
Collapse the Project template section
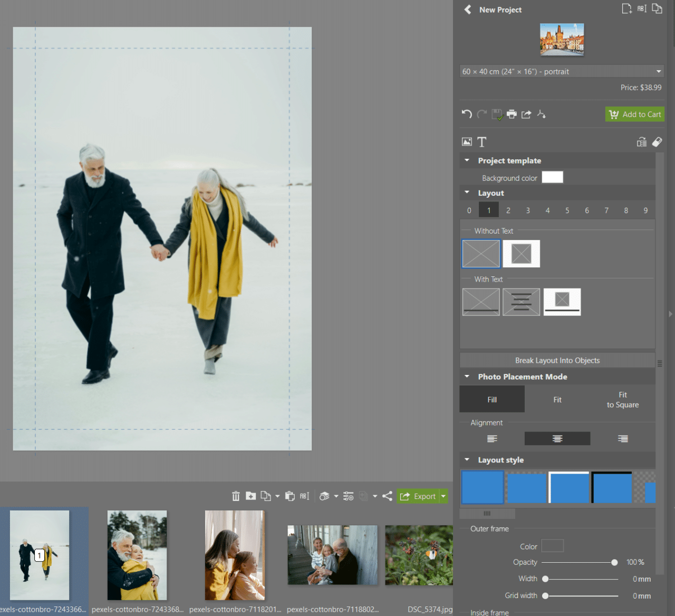467,160
